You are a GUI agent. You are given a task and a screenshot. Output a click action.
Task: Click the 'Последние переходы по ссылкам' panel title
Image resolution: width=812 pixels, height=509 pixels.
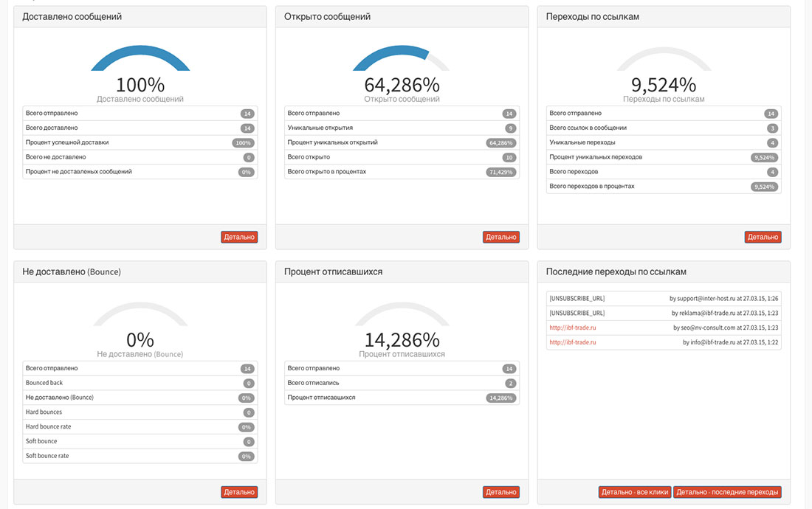point(616,271)
